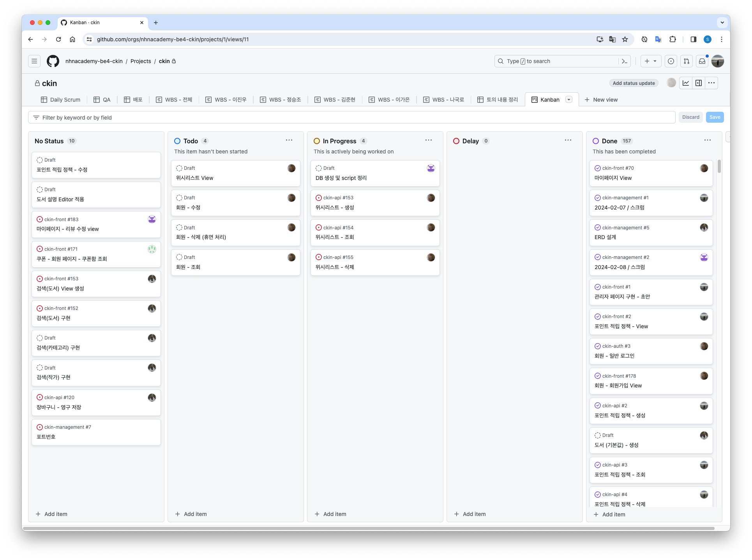Viewport: 752px width, 560px height.
Task: Open the Todo column options menu
Action: (289, 140)
